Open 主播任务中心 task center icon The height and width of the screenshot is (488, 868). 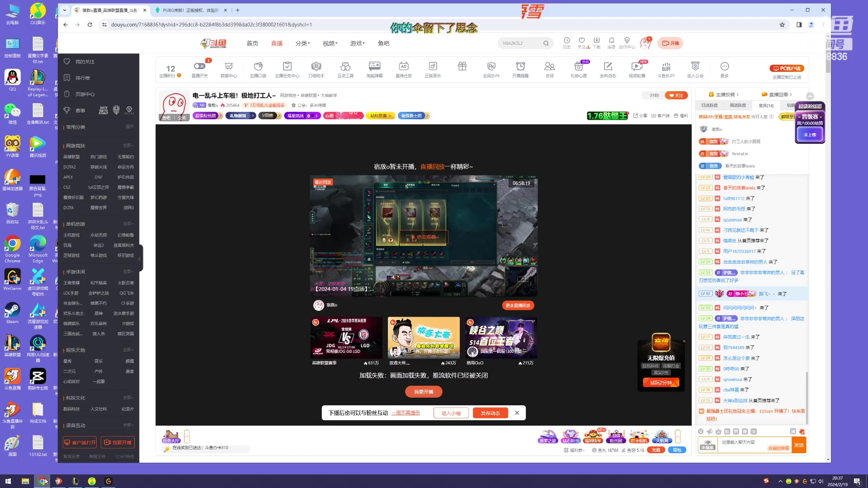287,66
